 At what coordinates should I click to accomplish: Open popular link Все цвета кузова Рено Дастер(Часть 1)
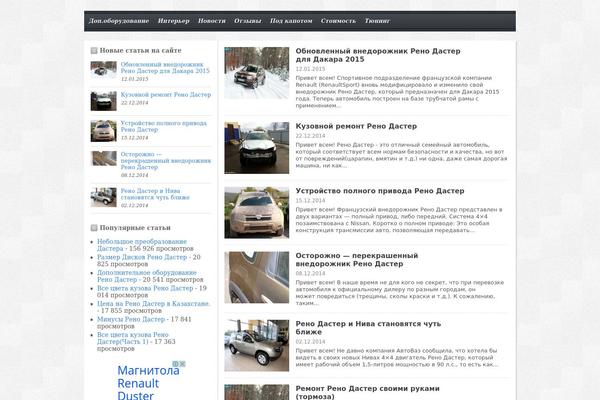132,338
